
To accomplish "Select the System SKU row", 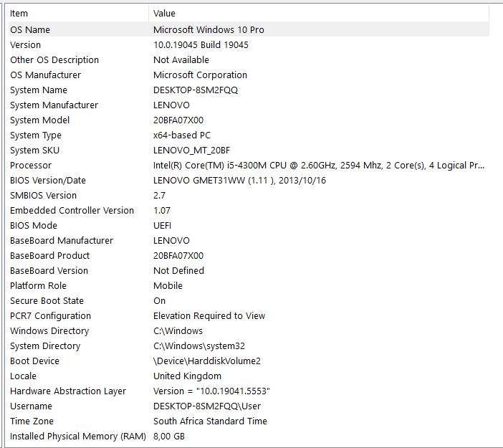I will (34, 151).
